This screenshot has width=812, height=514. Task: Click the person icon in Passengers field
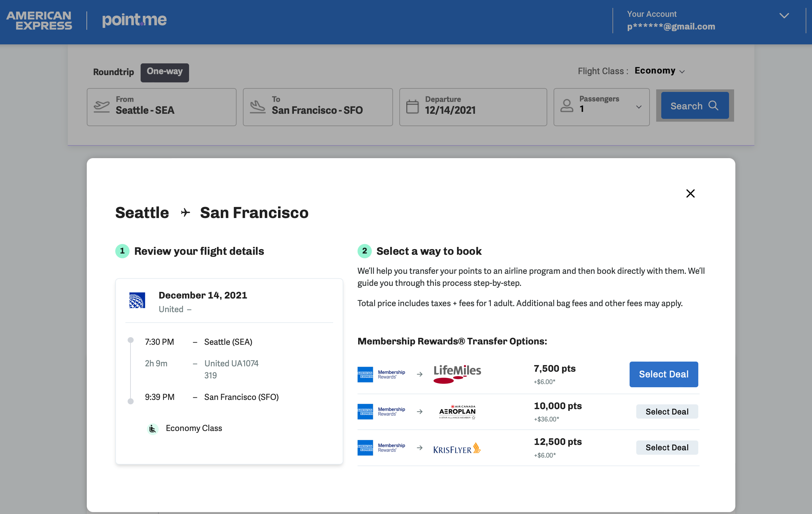pos(567,106)
